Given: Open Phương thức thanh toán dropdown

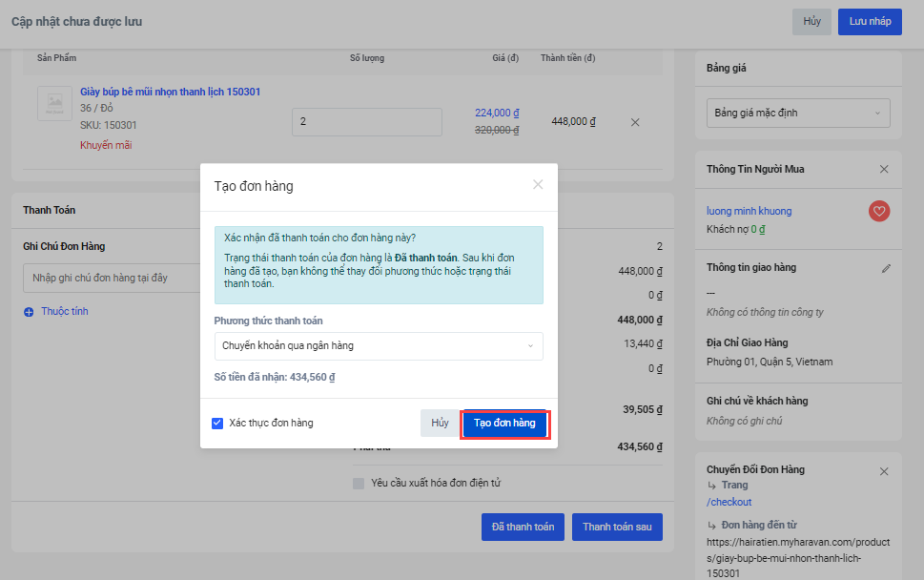Looking at the screenshot, I should 379,345.
